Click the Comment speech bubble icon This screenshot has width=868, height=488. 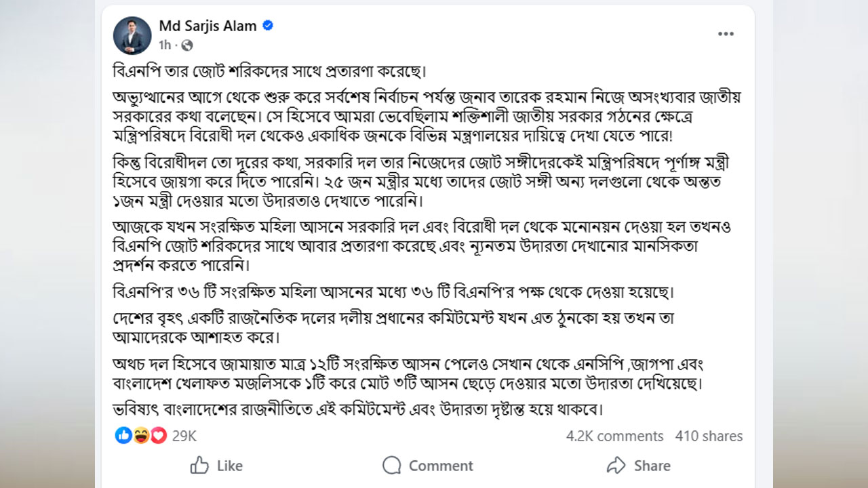click(x=391, y=465)
